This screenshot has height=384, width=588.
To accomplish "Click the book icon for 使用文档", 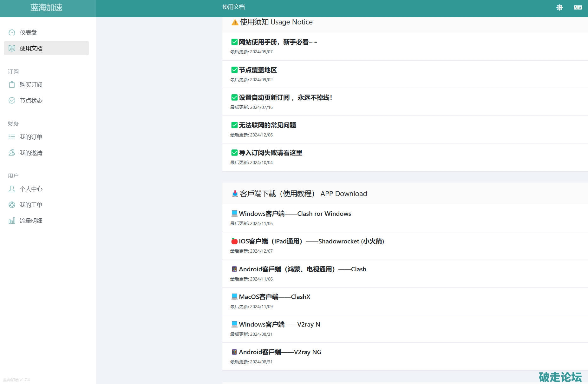I will click(x=12, y=48).
